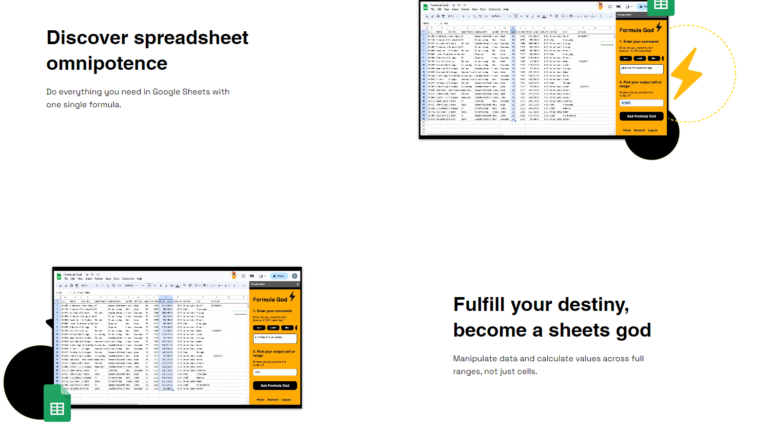The image size is (768, 431).
Task: Click the account avatar in bottom screenshot
Action: click(x=295, y=276)
